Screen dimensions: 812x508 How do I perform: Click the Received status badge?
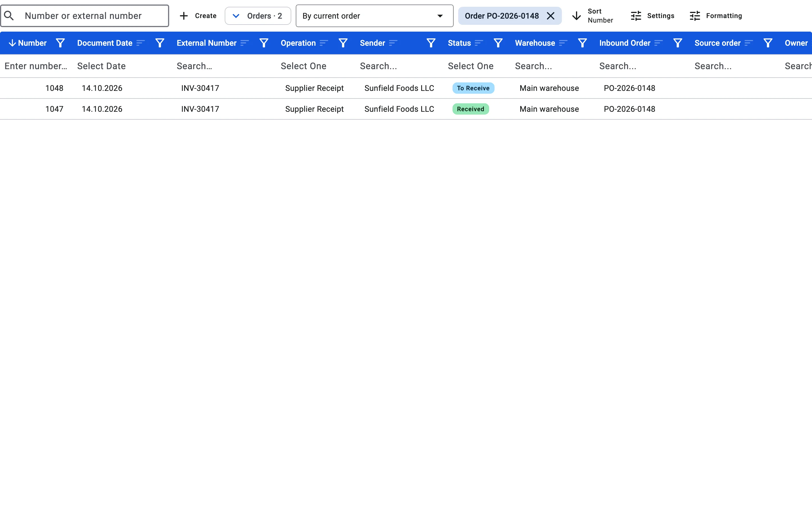tap(470, 109)
